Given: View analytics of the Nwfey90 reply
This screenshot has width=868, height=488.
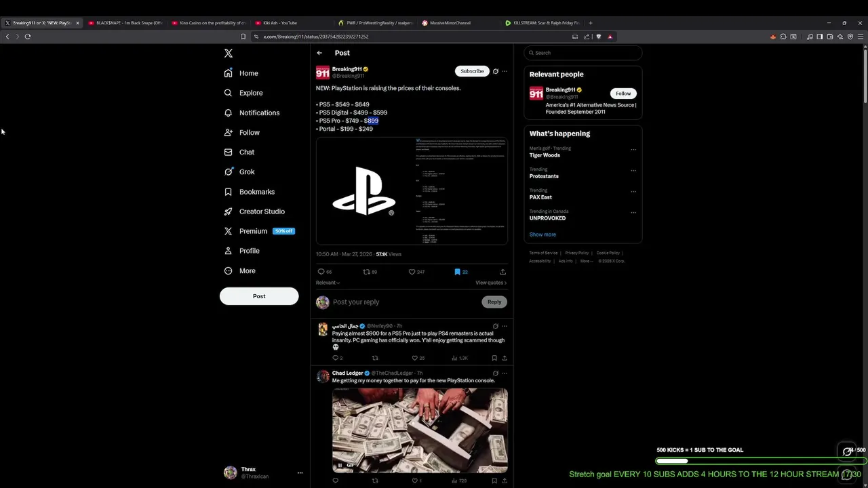Looking at the screenshot, I should 459,358.
